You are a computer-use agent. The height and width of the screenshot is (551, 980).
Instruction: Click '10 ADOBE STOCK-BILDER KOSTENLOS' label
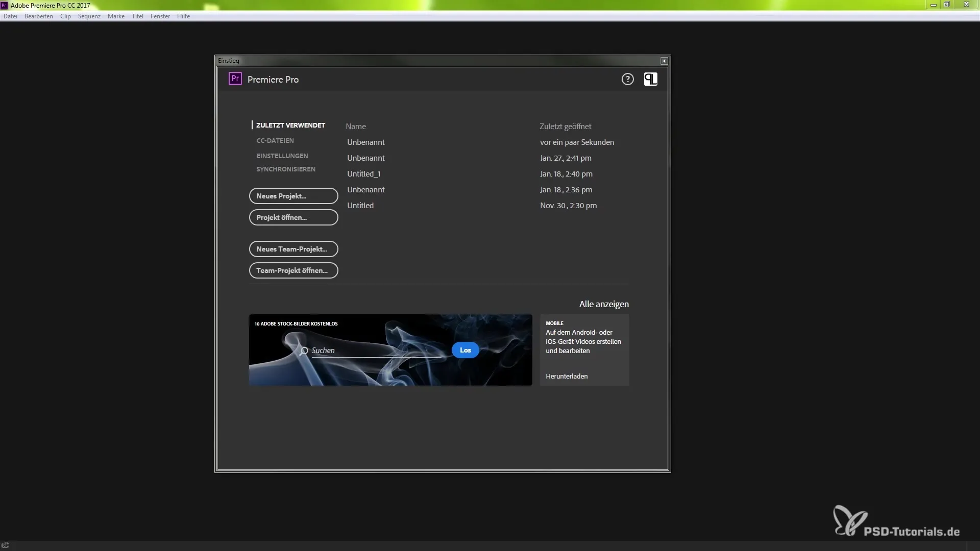(296, 323)
